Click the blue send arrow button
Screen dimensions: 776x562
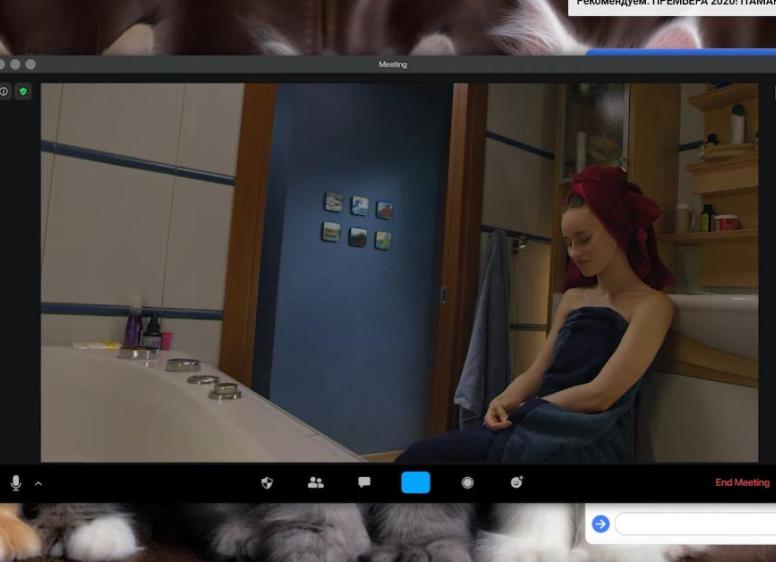tap(601, 523)
